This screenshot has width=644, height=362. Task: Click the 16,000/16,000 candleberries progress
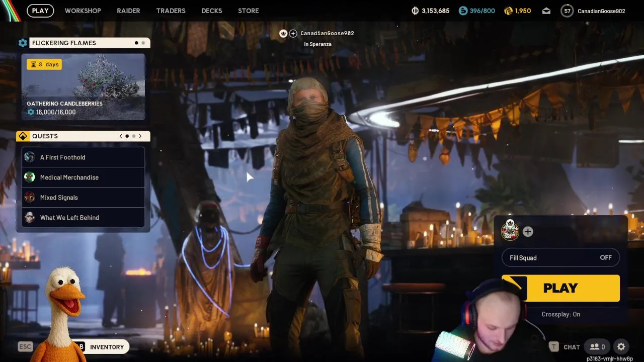[x=51, y=112]
